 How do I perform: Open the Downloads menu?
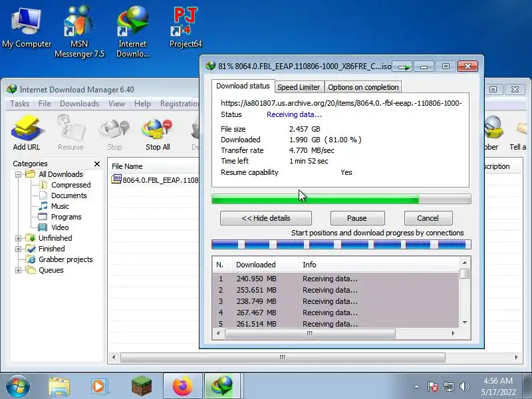pos(79,104)
